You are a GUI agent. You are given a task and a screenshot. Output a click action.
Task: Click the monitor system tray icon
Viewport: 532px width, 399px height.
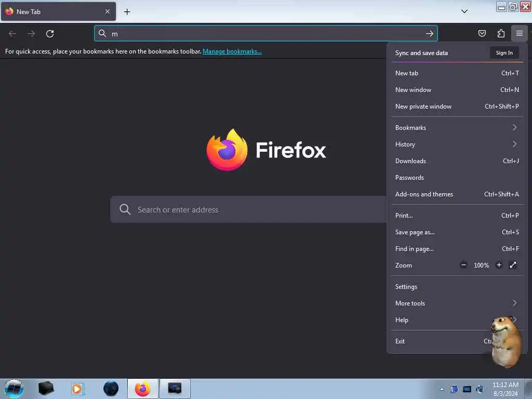click(467, 389)
